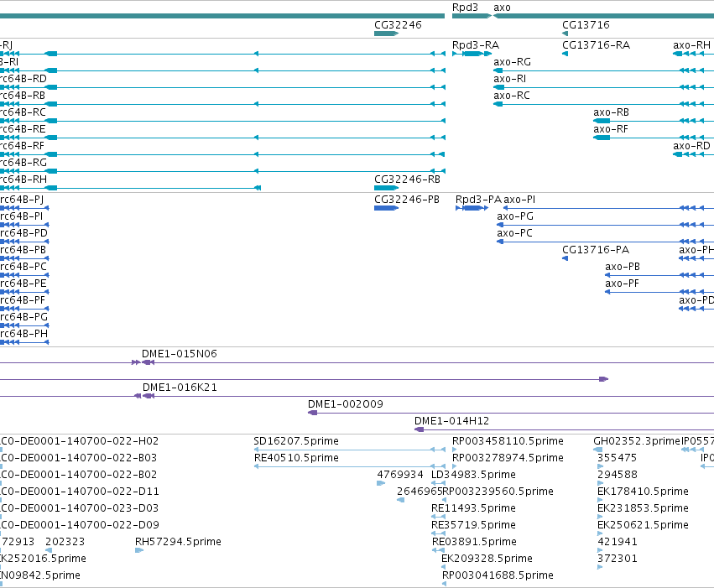
Task: Click the Rpd3 gene label
Action: [x=465, y=8]
